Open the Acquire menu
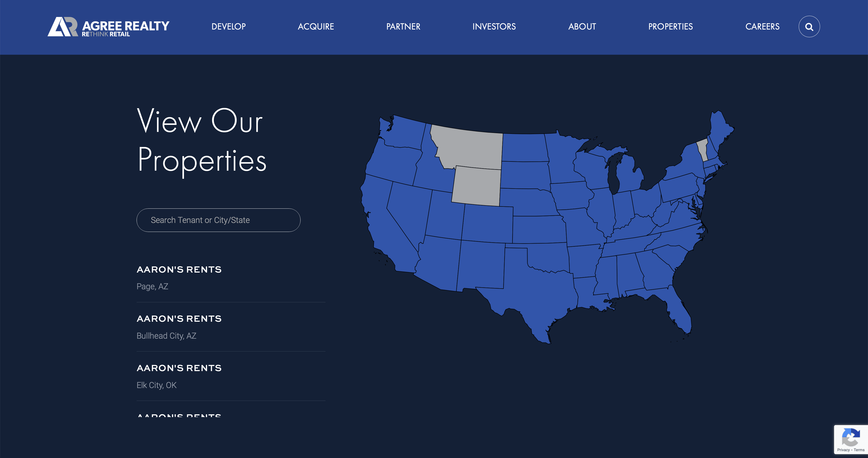 pyautogui.click(x=316, y=27)
